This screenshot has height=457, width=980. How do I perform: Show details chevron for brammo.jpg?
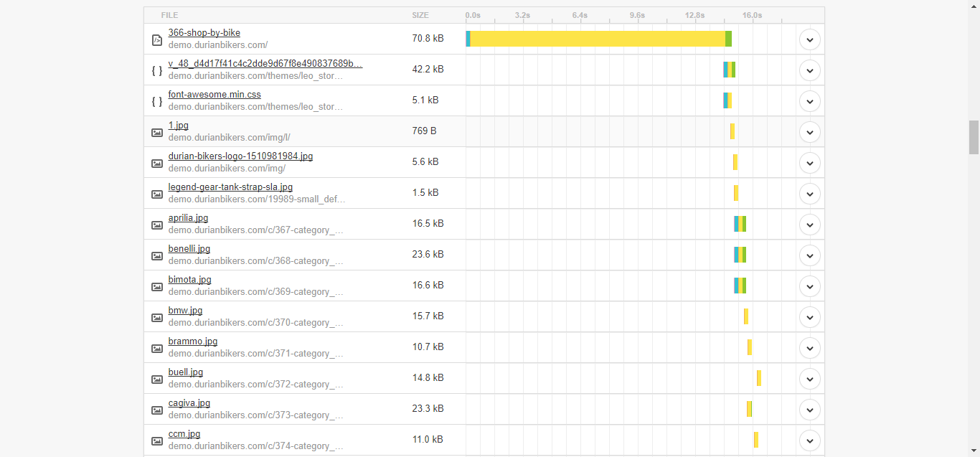click(x=809, y=348)
